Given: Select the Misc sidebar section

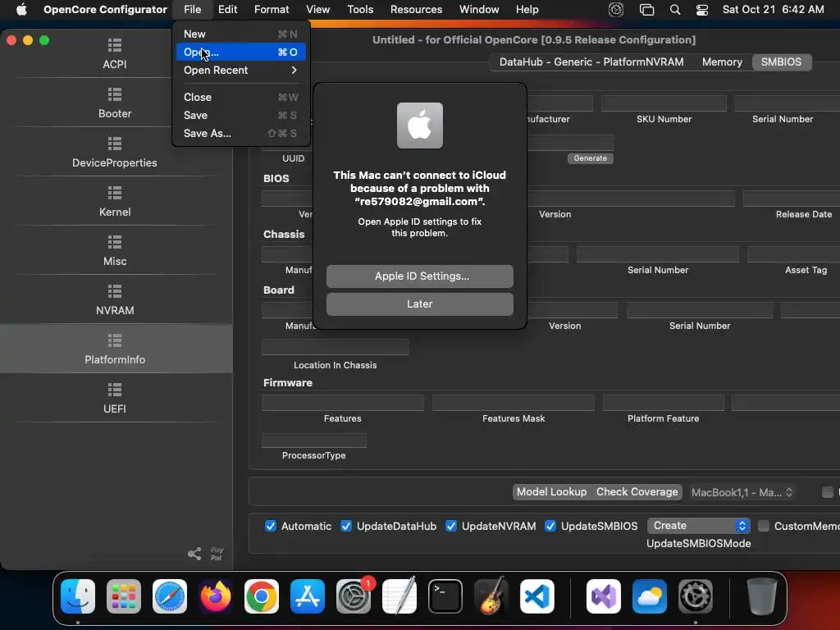Looking at the screenshot, I should pyautogui.click(x=115, y=251).
